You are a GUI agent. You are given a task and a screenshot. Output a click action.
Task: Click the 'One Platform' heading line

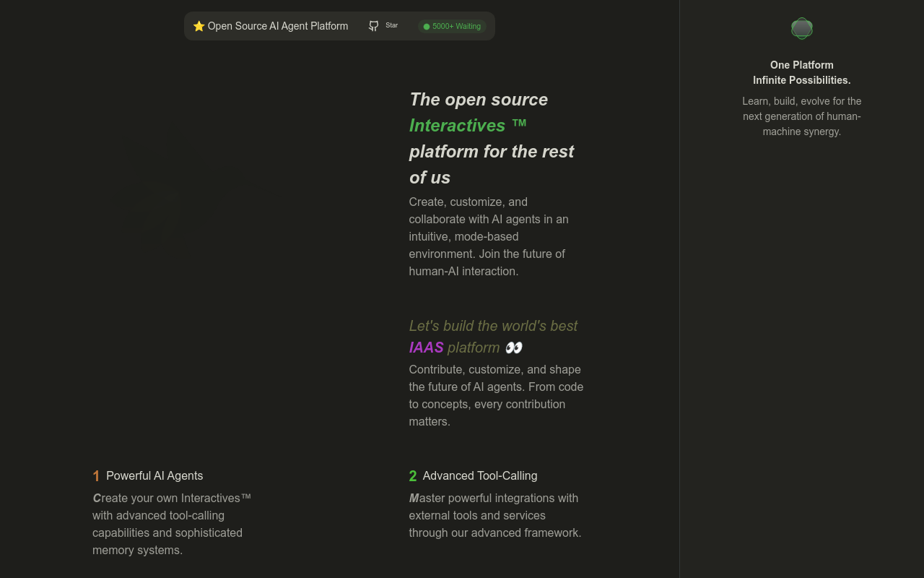coord(802,65)
